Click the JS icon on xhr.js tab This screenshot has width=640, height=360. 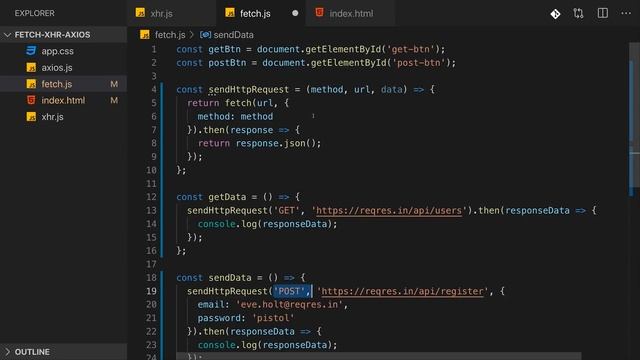click(140, 13)
